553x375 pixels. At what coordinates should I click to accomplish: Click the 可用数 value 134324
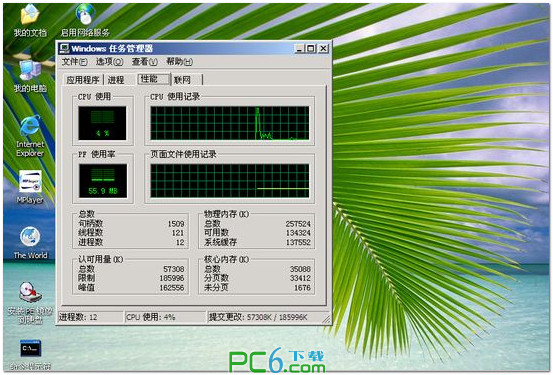pyautogui.click(x=298, y=233)
